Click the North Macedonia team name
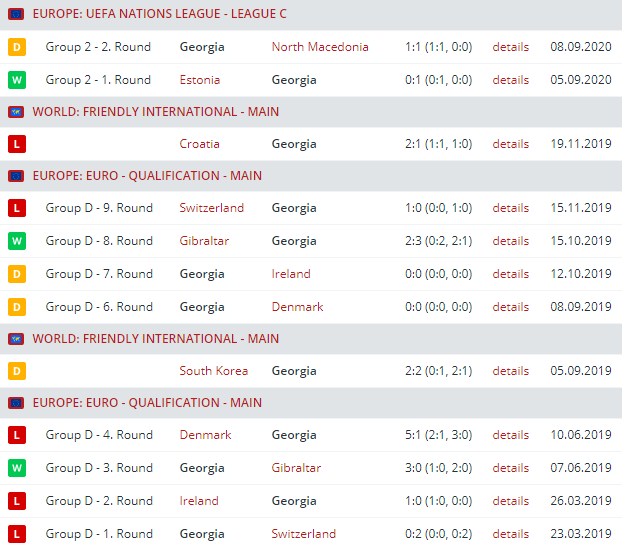Image resolution: width=627 pixels, height=550 pixels. 319,47
